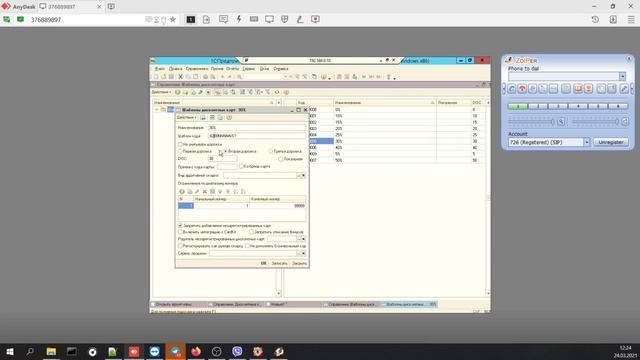The width and height of the screenshot is (640, 360).
Task: Select 'Первая дорожка' radio button
Action: coord(180,151)
